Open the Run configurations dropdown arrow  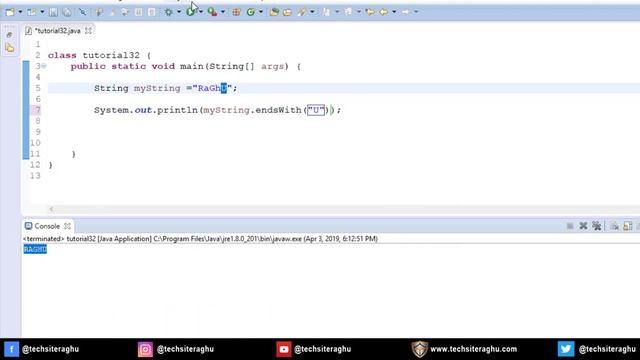point(201,12)
